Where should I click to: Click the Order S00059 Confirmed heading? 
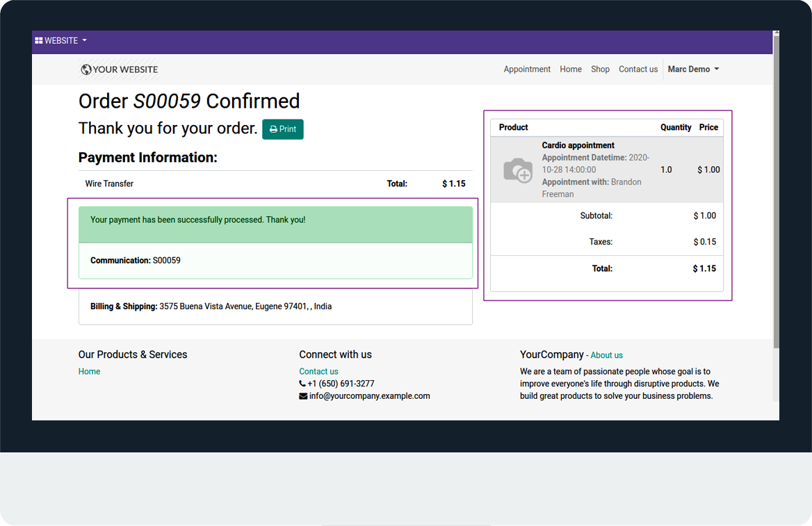point(189,101)
